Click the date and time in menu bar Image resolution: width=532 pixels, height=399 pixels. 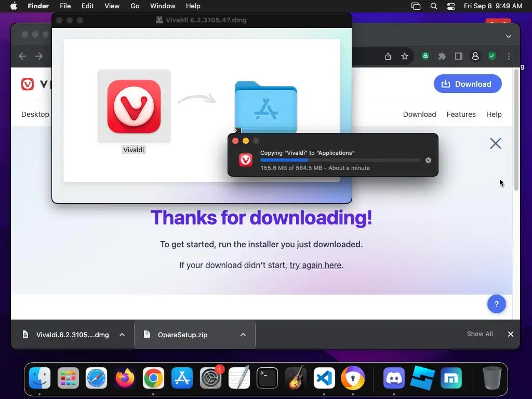click(x=493, y=6)
